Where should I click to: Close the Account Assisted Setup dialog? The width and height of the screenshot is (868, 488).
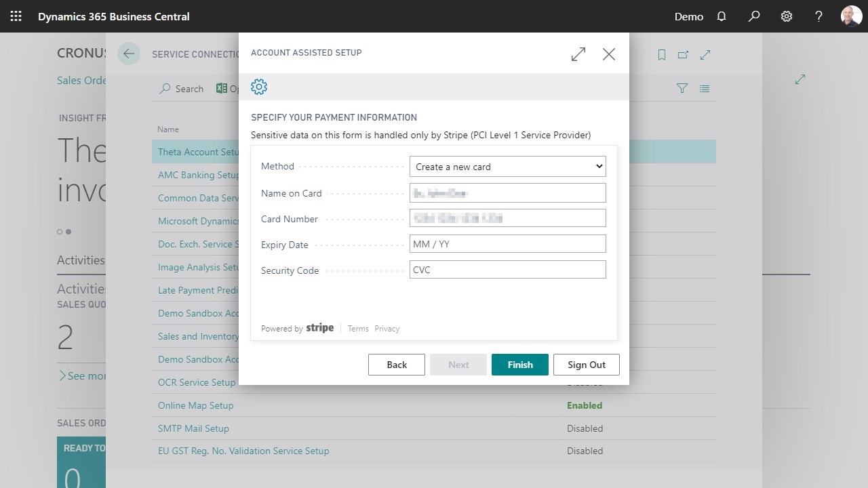[609, 54]
